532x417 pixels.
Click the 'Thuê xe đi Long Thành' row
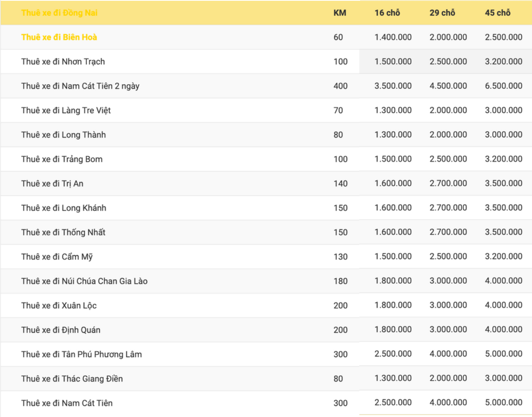[64, 135]
